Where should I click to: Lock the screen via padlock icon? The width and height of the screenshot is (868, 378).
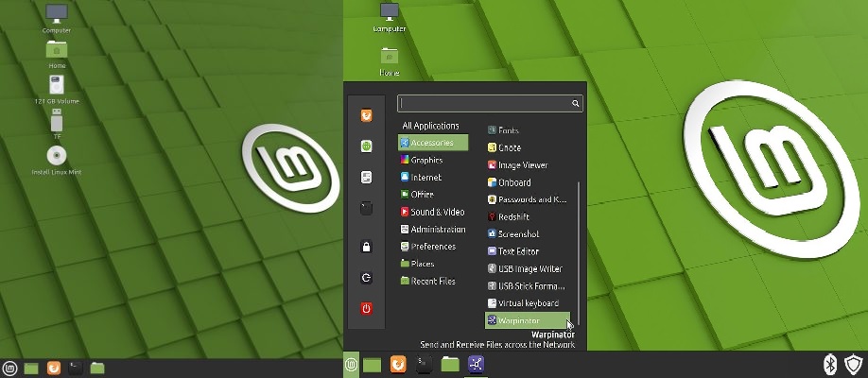pyautogui.click(x=366, y=247)
